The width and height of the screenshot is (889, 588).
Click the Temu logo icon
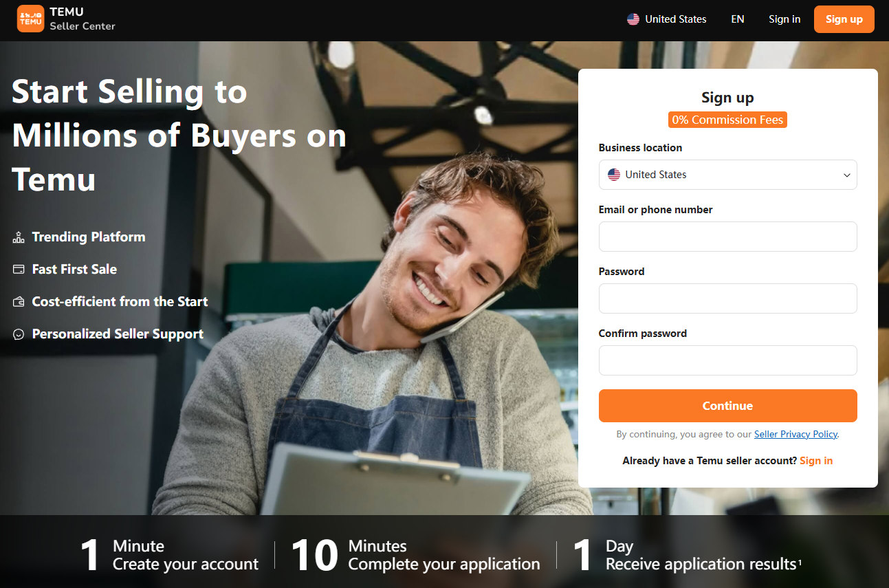pyautogui.click(x=30, y=19)
